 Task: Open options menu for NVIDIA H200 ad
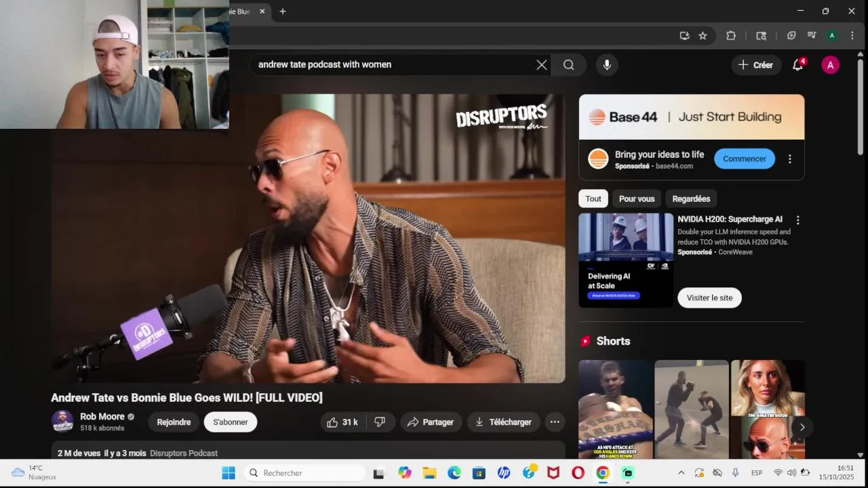coord(797,220)
